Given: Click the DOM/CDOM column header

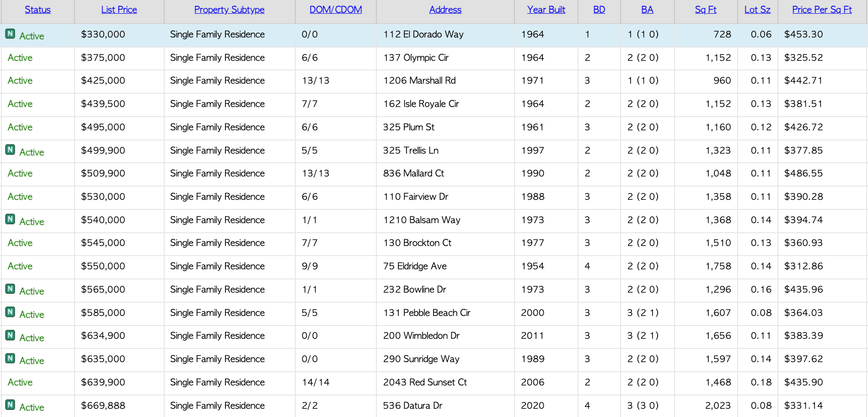Looking at the screenshot, I should pos(336,10).
